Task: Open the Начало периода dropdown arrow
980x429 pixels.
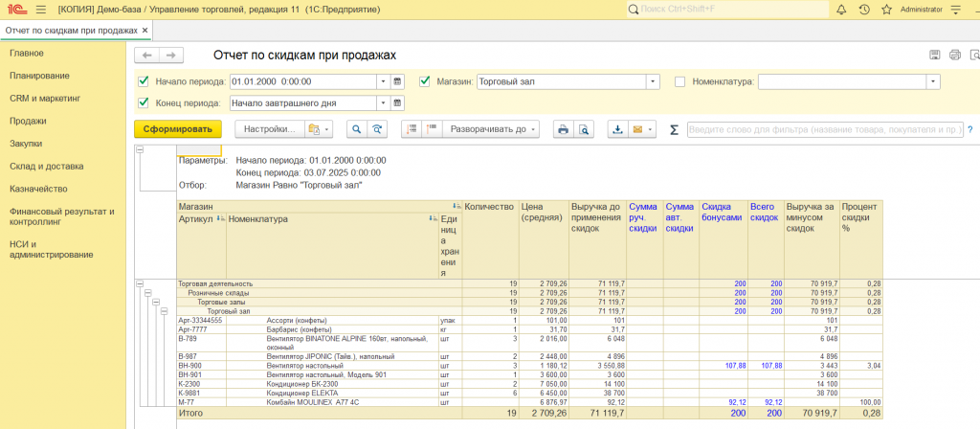Action: coord(383,81)
